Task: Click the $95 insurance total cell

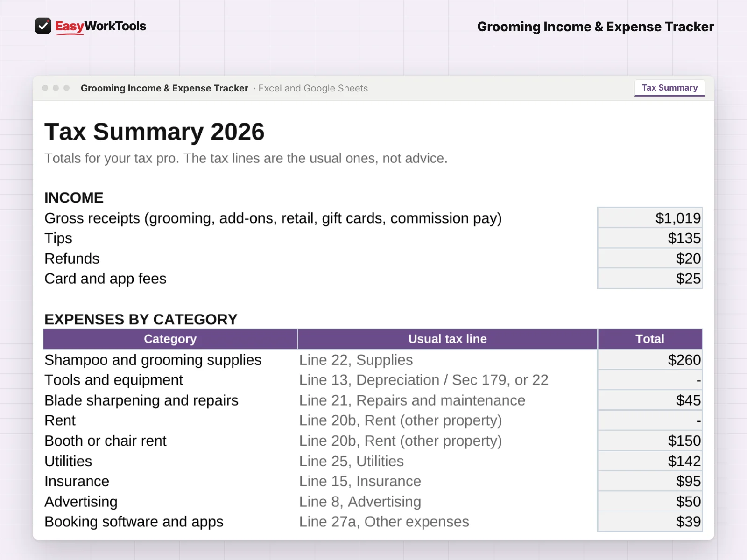Action: (650, 481)
